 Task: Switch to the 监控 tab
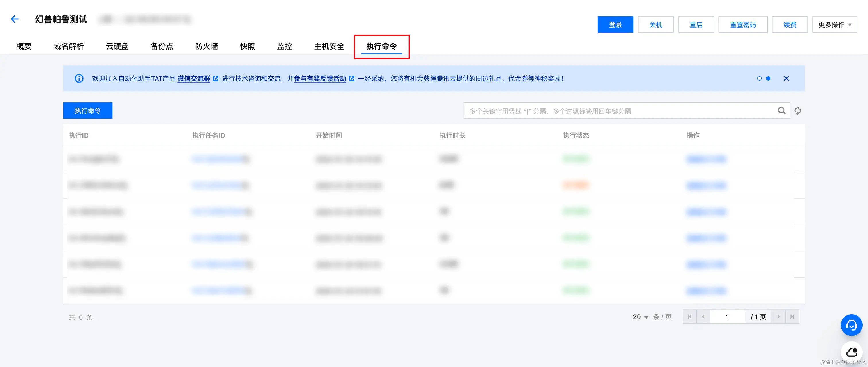284,46
